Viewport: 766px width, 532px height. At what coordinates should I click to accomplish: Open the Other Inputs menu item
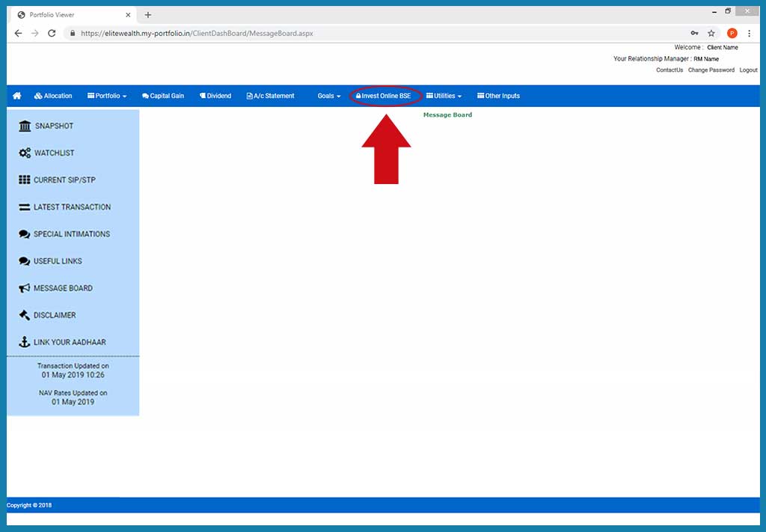click(498, 97)
